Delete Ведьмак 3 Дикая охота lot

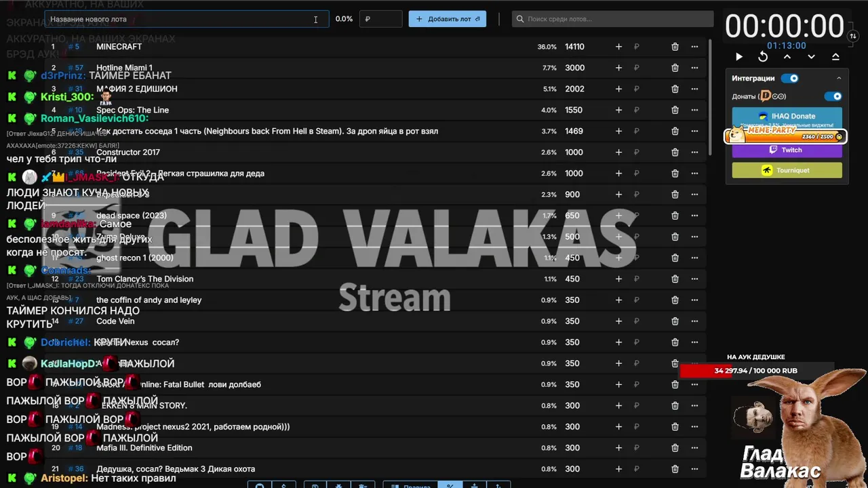point(675,469)
